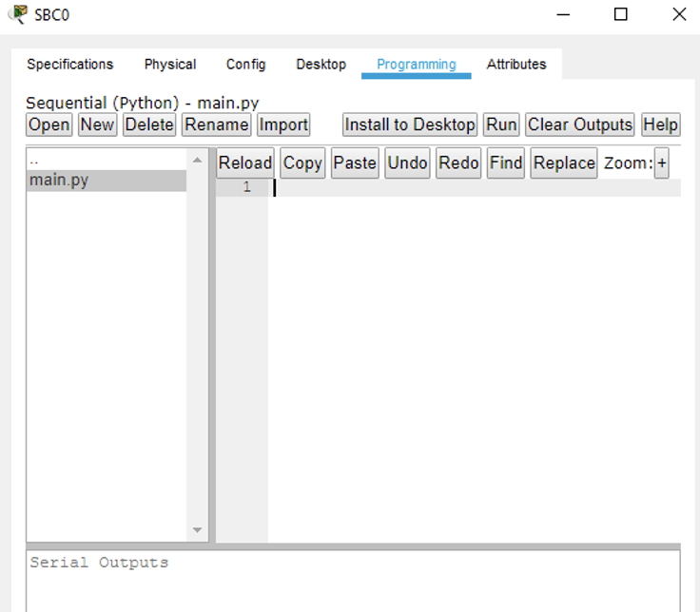Zoom in with the plus button

point(662,163)
